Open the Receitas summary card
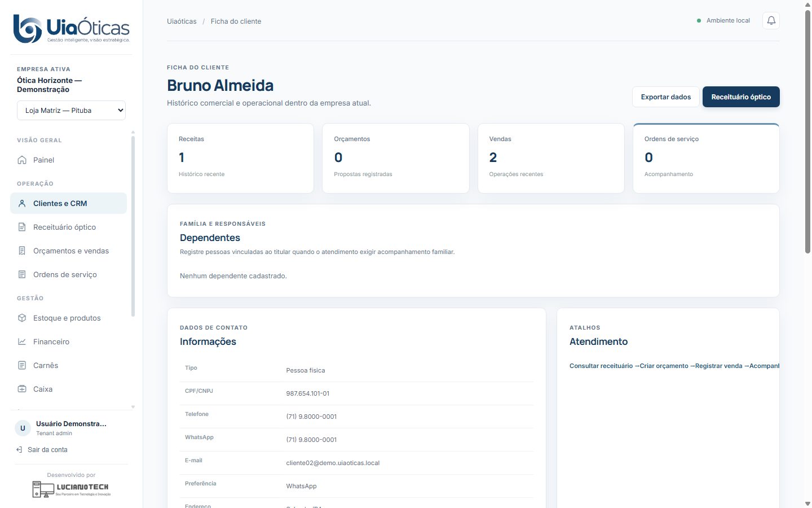Image resolution: width=812 pixels, height=508 pixels. point(240,158)
